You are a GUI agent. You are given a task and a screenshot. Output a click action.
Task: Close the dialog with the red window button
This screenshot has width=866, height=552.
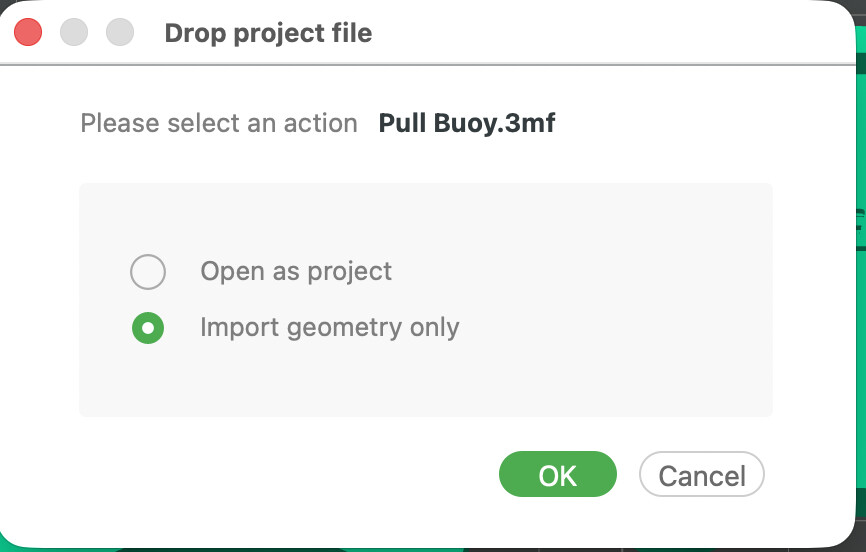pos(28,32)
